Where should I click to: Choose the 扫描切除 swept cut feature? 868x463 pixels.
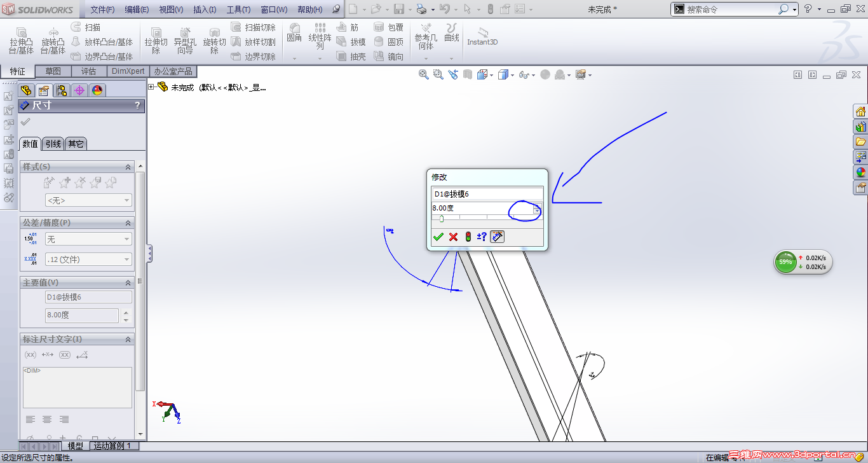[x=253, y=27]
